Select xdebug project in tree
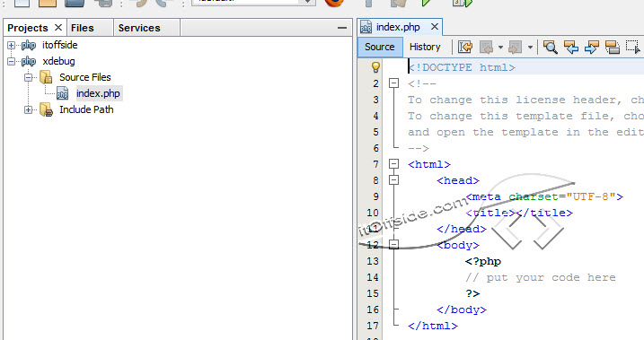The height and width of the screenshot is (340, 644). coord(58,61)
